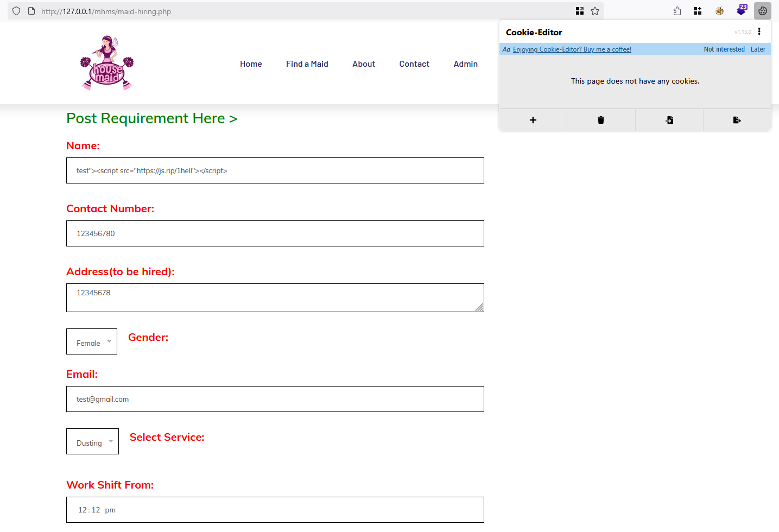Go to the Admin page

pos(466,64)
